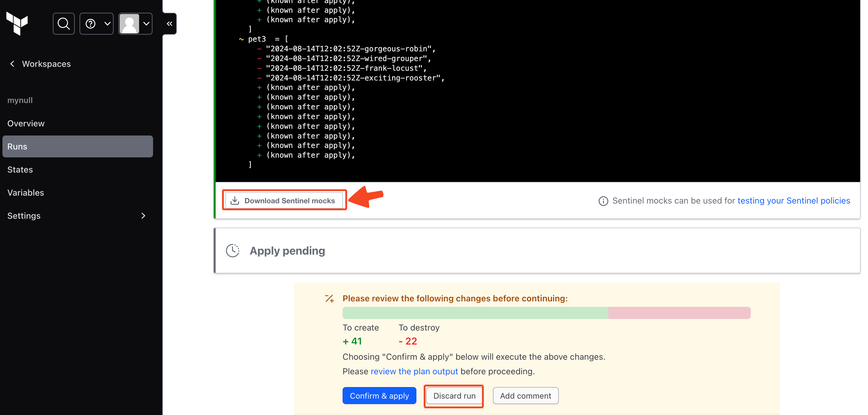Open the Variables section

[26, 193]
